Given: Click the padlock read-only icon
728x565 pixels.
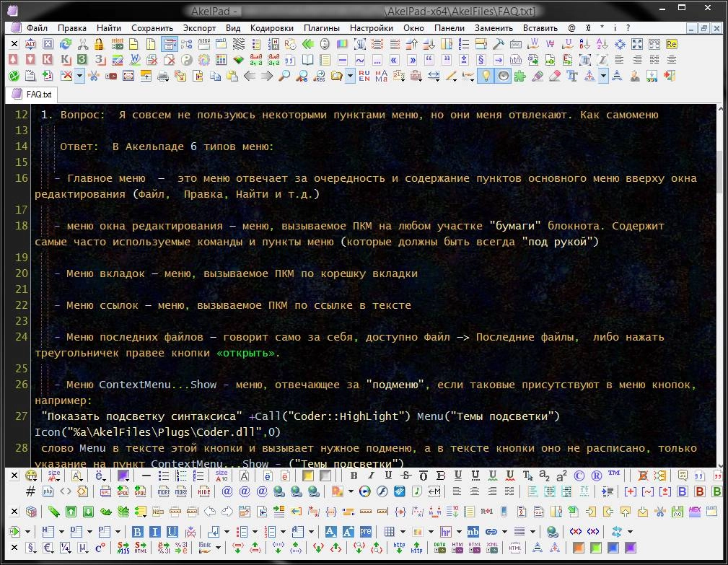Looking at the screenshot, I should (98, 44).
